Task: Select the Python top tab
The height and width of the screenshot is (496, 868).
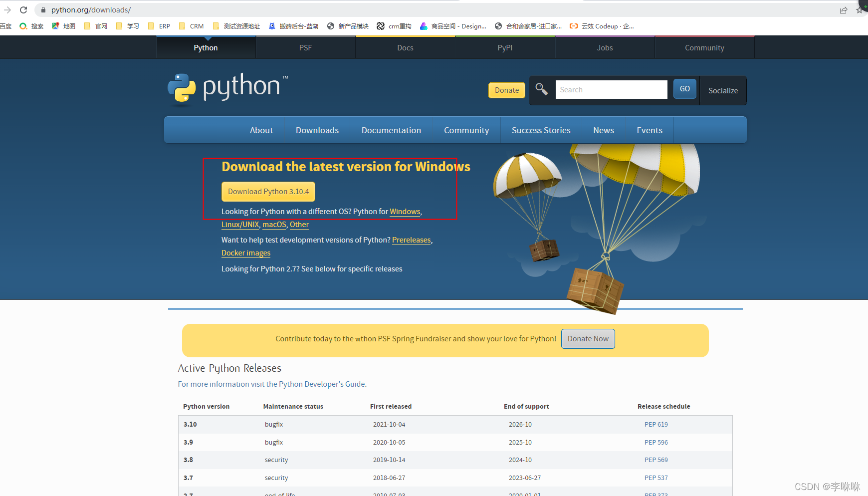Action: (206, 47)
